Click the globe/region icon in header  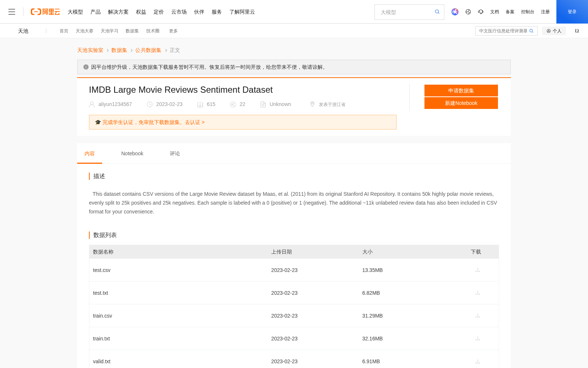(x=468, y=12)
